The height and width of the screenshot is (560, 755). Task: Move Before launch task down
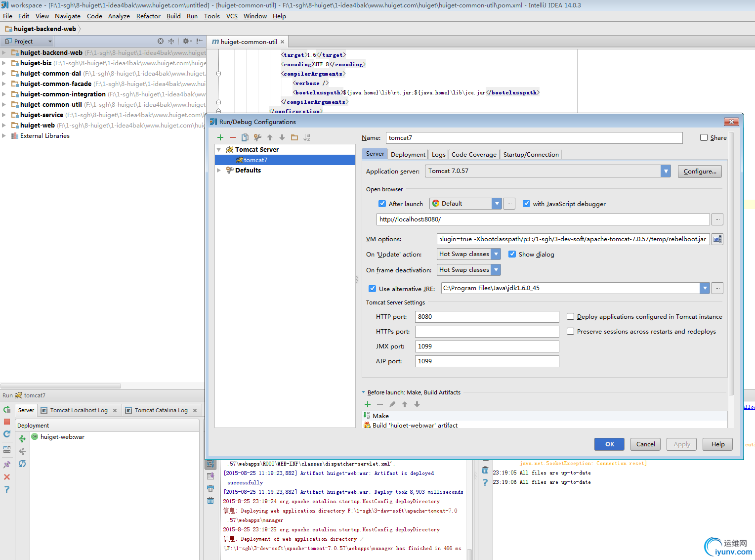417,404
